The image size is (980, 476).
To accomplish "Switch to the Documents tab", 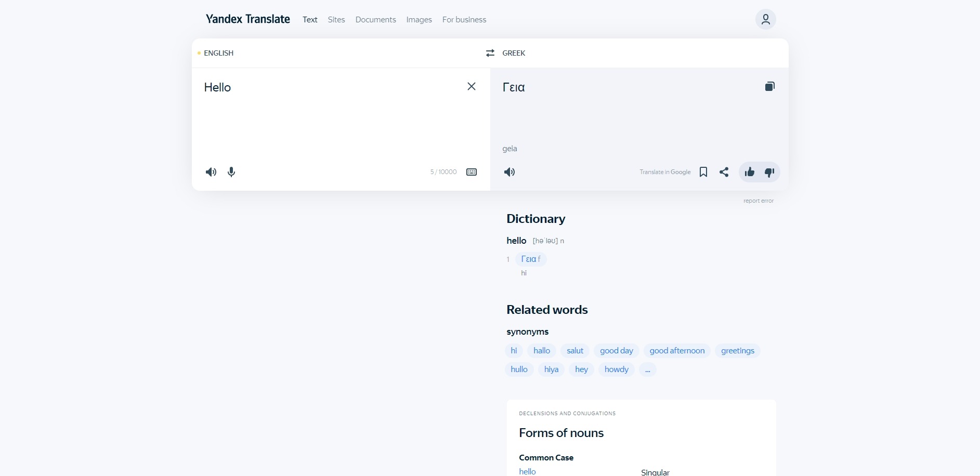I will tap(375, 20).
